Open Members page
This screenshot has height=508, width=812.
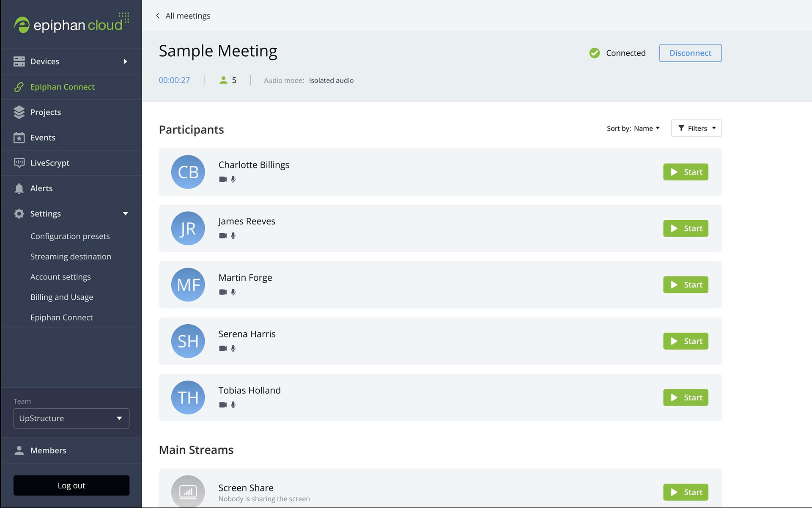click(71, 450)
